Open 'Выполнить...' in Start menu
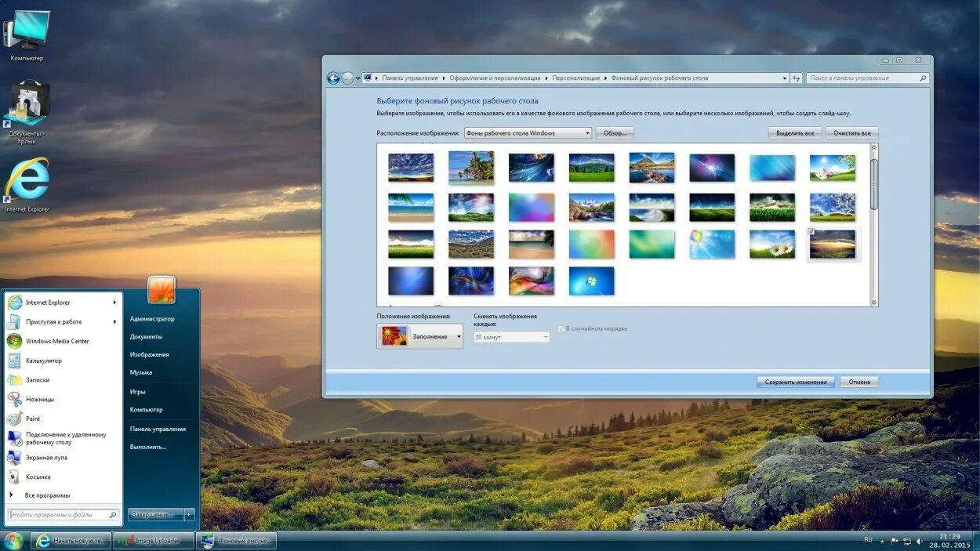Screen dimensions: 980x551 (x=148, y=447)
